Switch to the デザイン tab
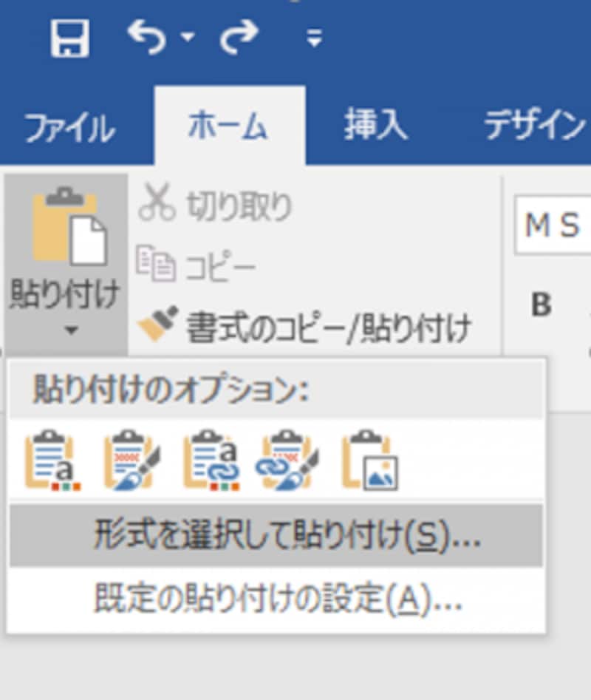The width and height of the screenshot is (591, 700). (x=535, y=126)
